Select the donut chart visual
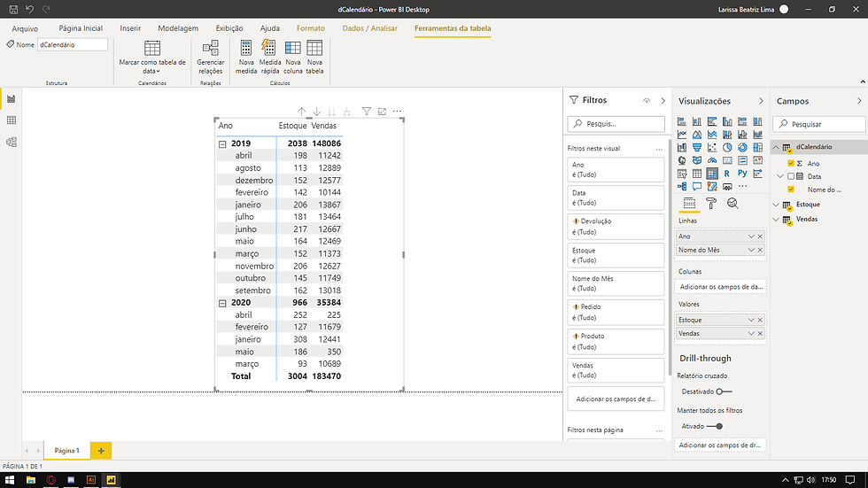 tap(742, 148)
